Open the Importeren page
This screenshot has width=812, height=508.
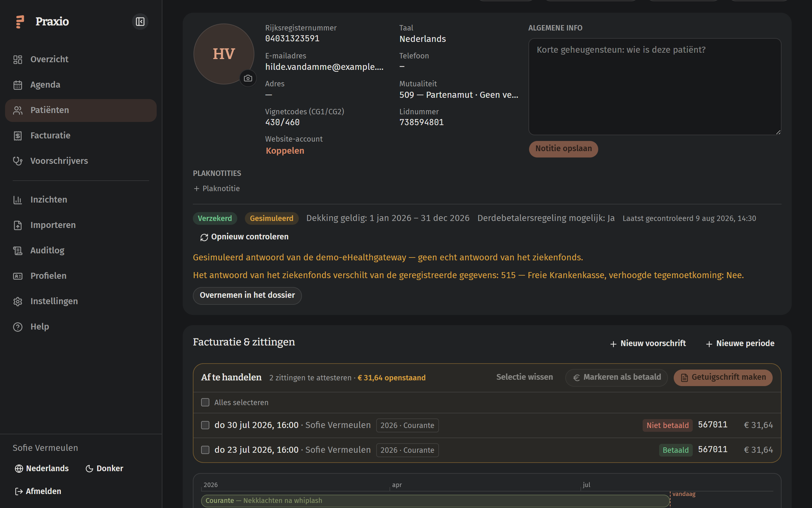tap(81, 225)
